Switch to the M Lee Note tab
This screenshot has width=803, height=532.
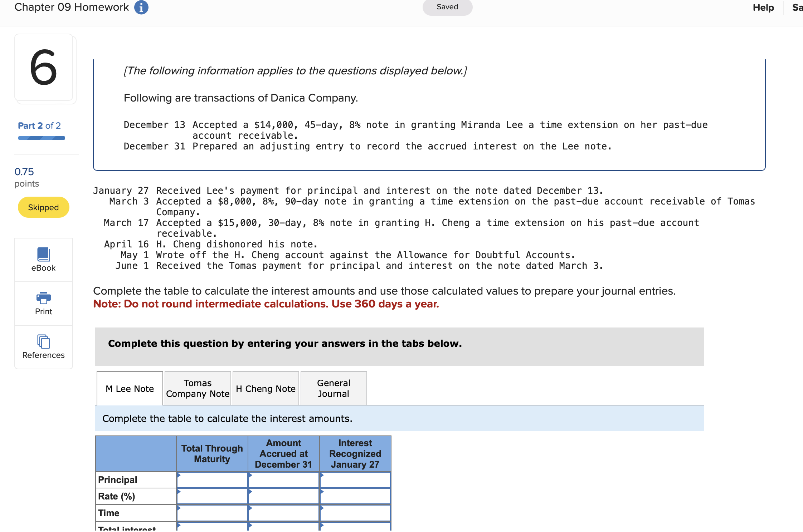130,389
